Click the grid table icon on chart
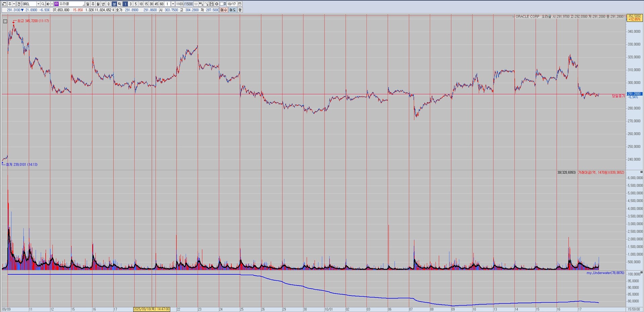 point(5,21)
